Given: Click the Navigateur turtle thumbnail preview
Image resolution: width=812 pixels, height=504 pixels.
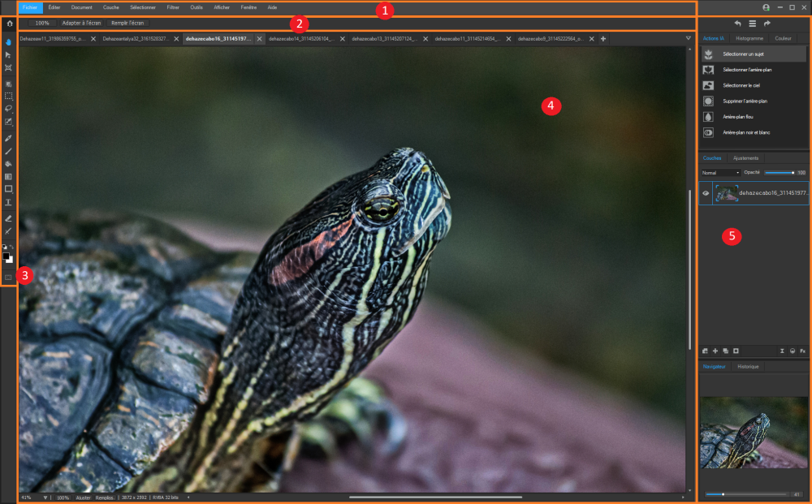Looking at the screenshot, I should point(754,433).
